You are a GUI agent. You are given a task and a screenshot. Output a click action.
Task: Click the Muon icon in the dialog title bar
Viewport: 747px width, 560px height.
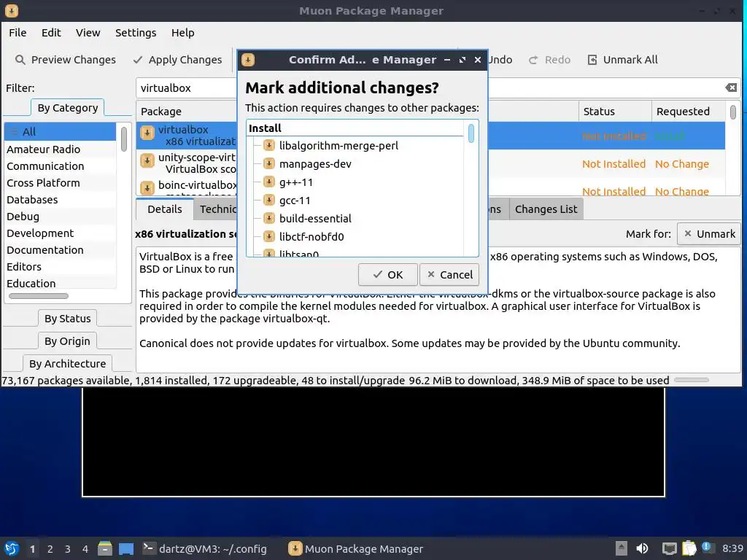[248, 60]
